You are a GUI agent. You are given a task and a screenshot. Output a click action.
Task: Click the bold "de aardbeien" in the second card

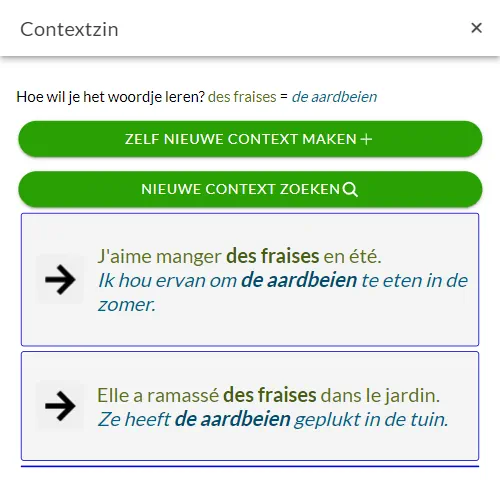click(x=232, y=419)
